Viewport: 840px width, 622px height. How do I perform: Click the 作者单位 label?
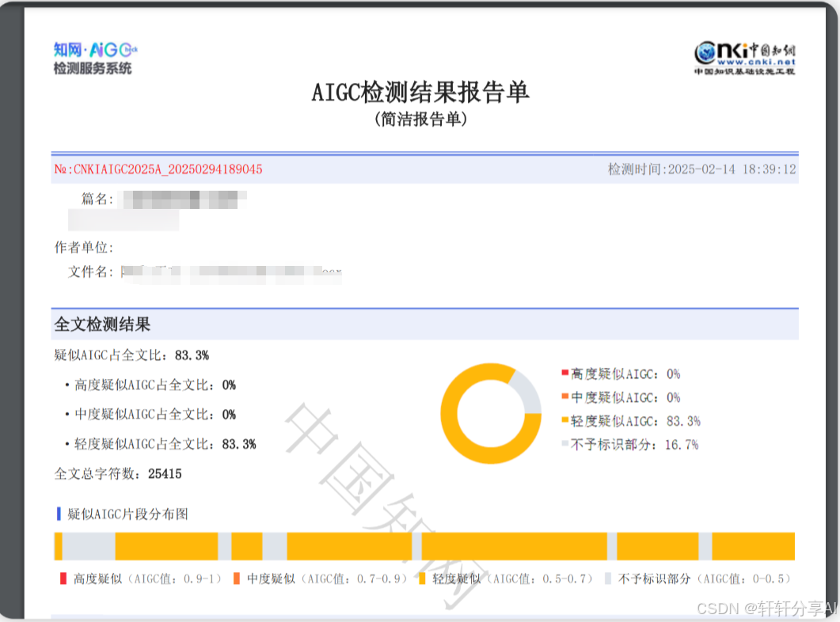coord(84,248)
